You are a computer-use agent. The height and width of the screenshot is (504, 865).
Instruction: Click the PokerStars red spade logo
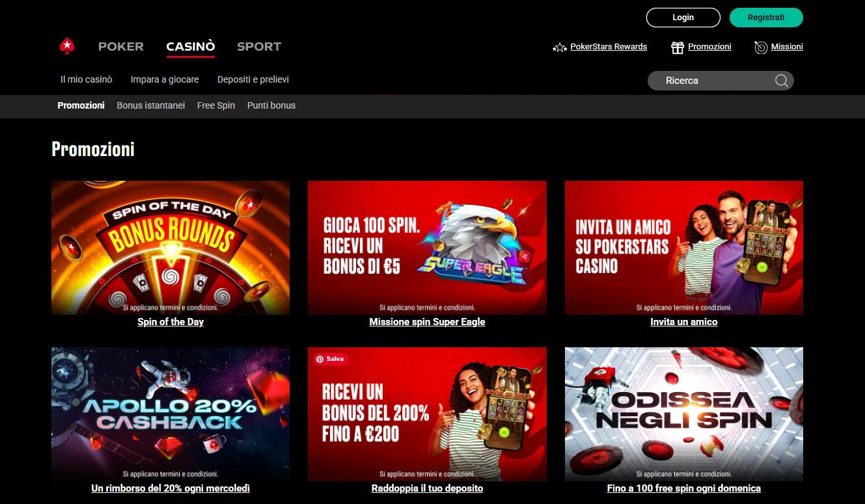click(x=67, y=46)
